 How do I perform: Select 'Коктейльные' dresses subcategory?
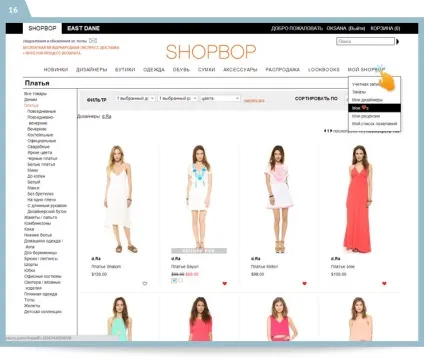pos(40,135)
